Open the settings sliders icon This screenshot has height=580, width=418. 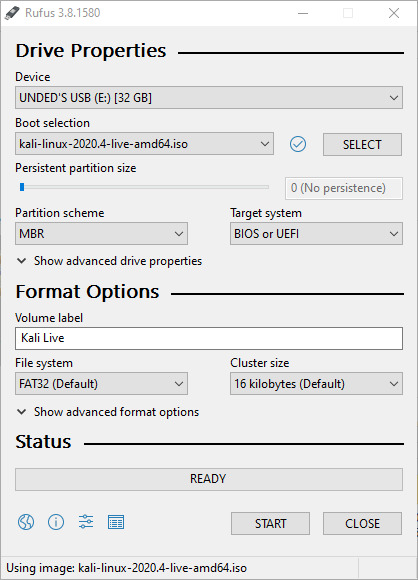86,522
